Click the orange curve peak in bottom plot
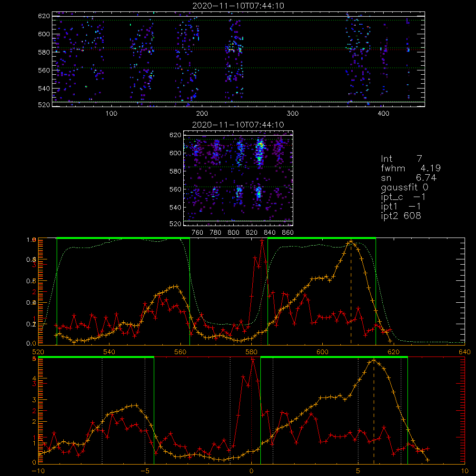 374,360
